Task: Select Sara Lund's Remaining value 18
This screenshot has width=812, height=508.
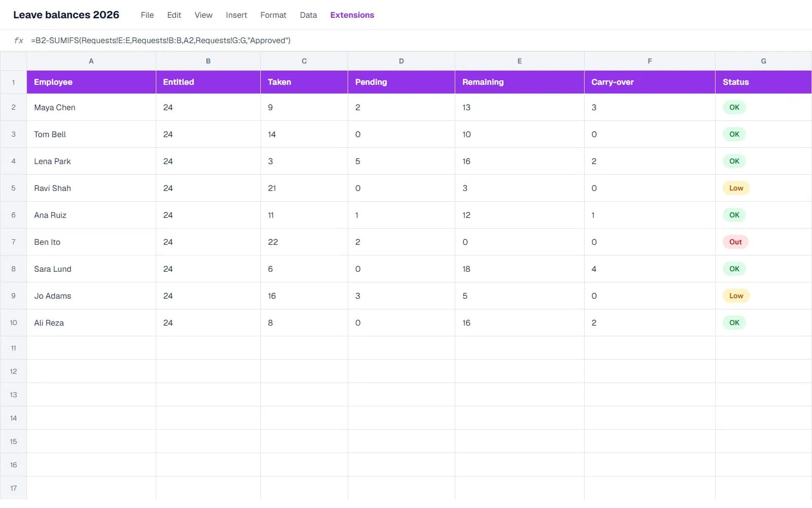Action: [x=520, y=269]
